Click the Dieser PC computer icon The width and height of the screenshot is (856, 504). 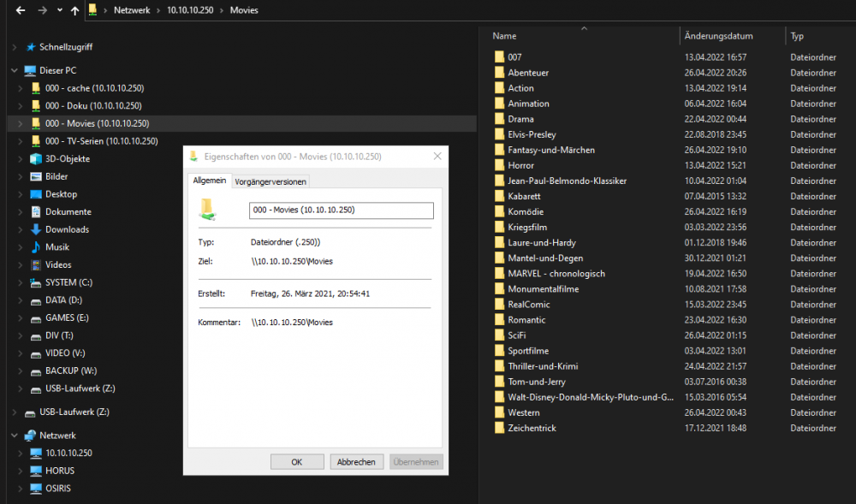pyautogui.click(x=30, y=70)
